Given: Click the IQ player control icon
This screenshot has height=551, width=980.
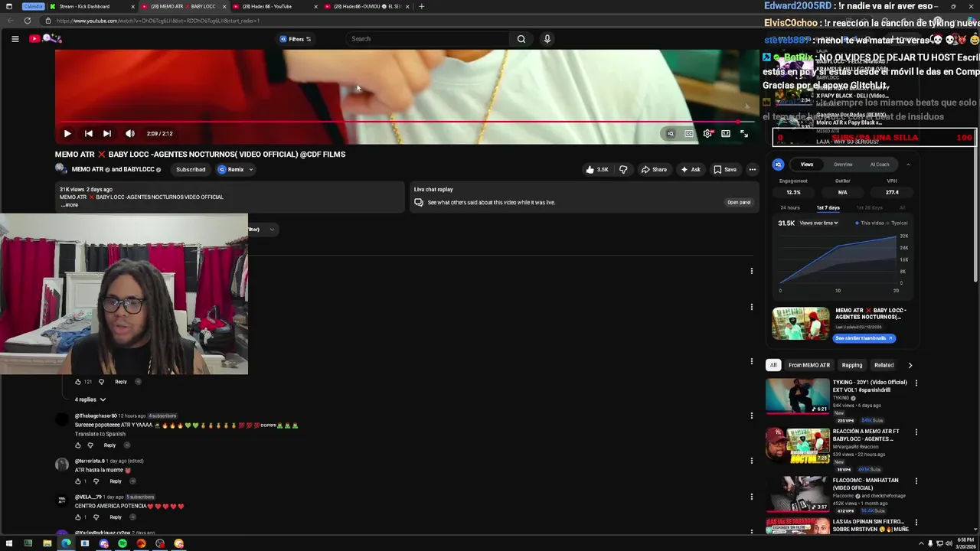Looking at the screenshot, I should point(671,133).
